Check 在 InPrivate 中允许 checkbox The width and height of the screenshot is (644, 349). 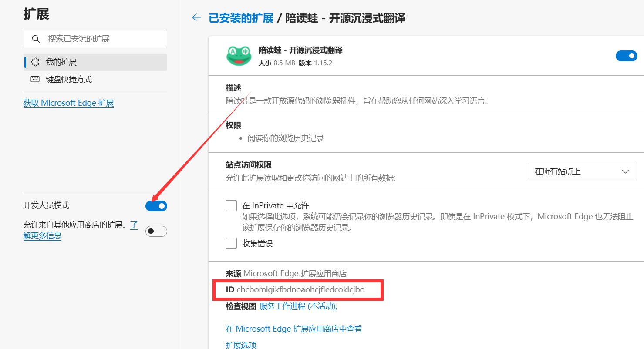pos(231,205)
